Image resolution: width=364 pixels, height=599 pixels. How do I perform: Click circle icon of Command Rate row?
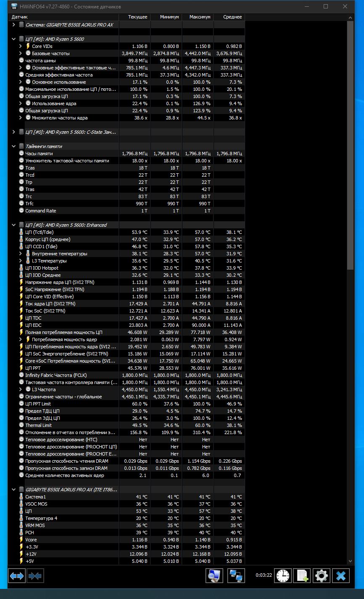tap(21, 211)
